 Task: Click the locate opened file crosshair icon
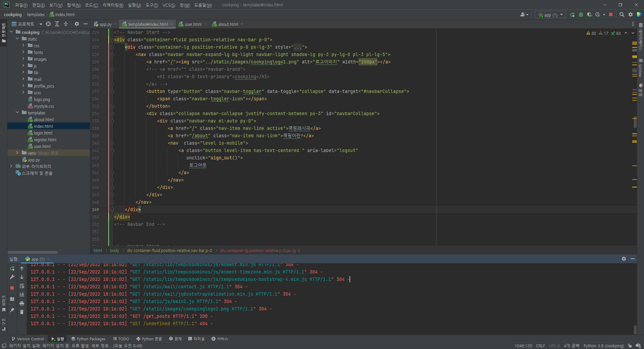click(48, 24)
